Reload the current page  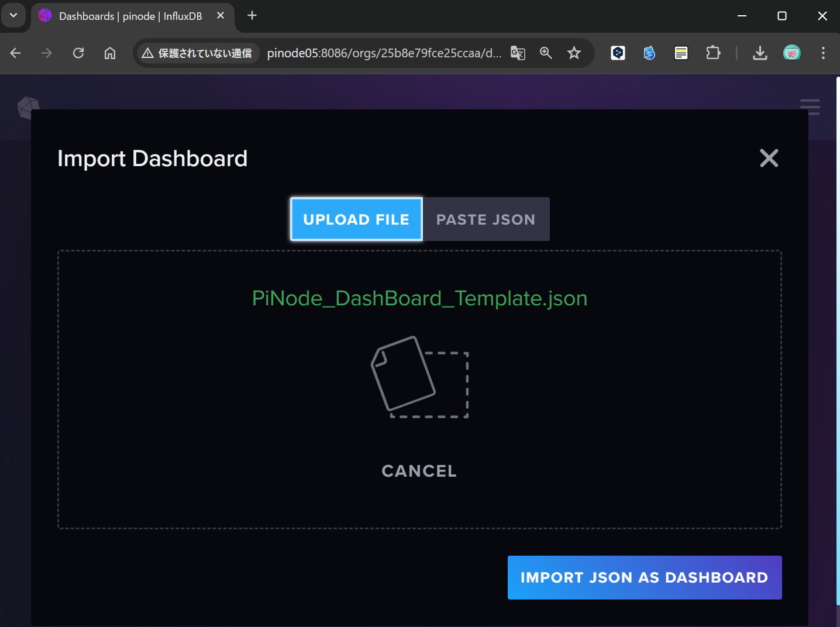(x=78, y=53)
